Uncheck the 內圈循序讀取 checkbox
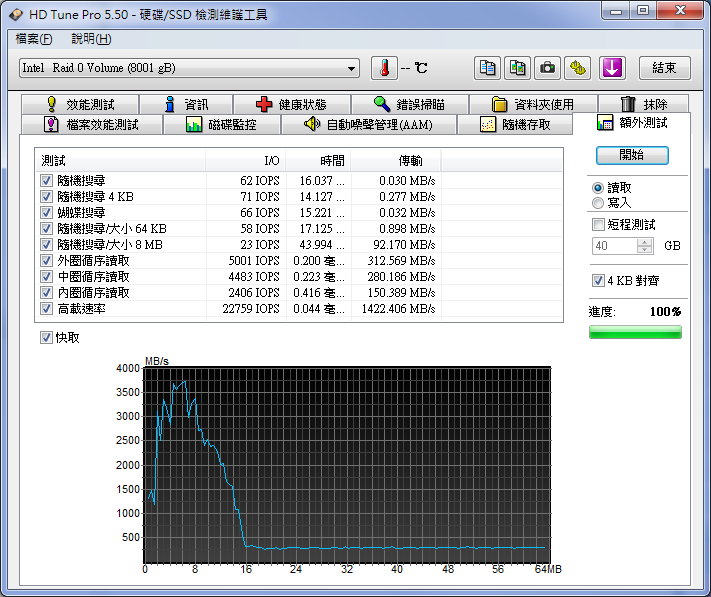This screenshot has width=711, height=597. (x=46, y=292)
